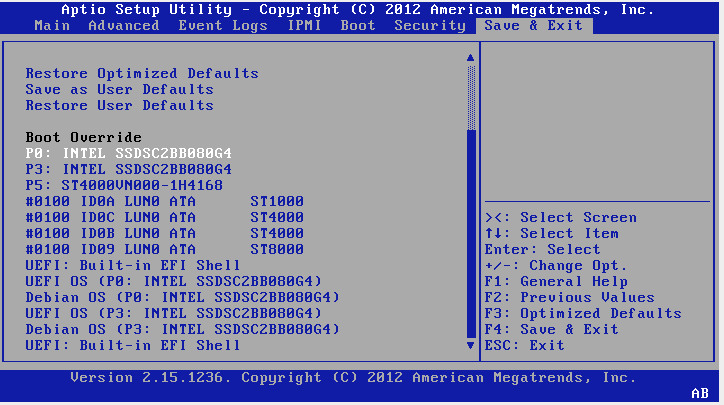This screenshot has height=405, width=724.
Task: Select the Boot tab
Action: pyautogui.click(x=358, y=25)
